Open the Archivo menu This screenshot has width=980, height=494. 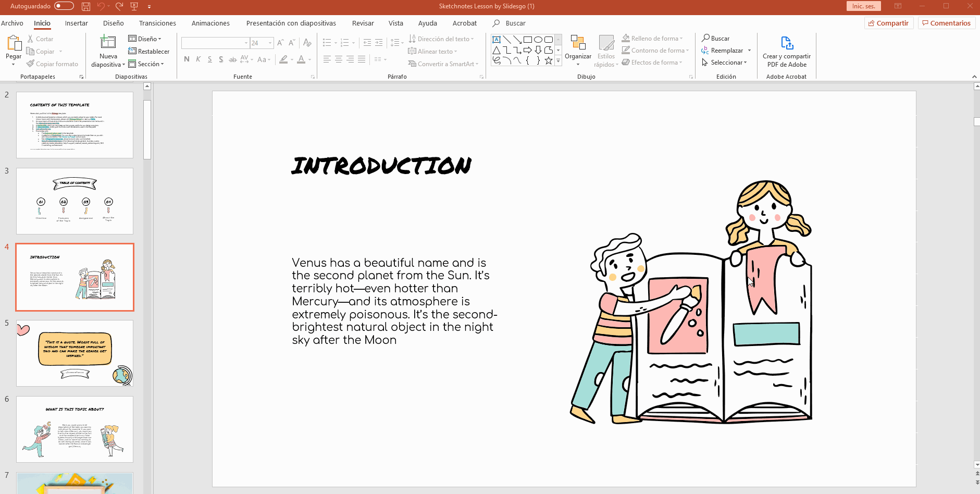click(12, 23)
